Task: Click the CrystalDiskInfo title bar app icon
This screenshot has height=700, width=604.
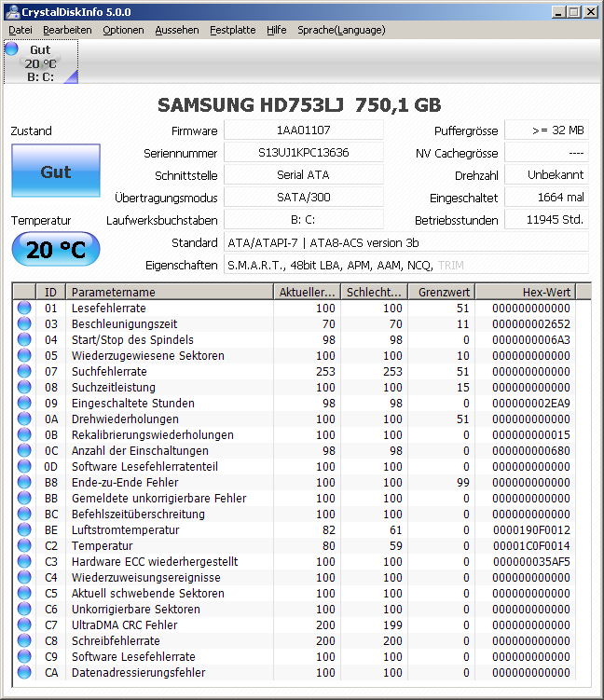Action: click(x=12, y=12)
